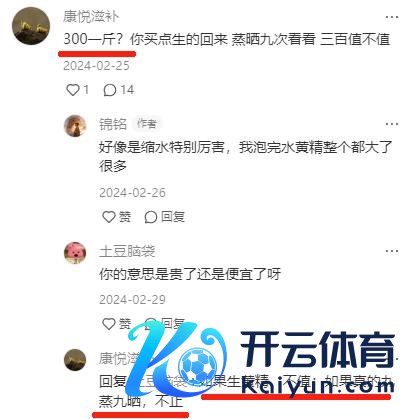
Task: Click the 回复 text under 锦铭's comment
Action: coord(173,217)
